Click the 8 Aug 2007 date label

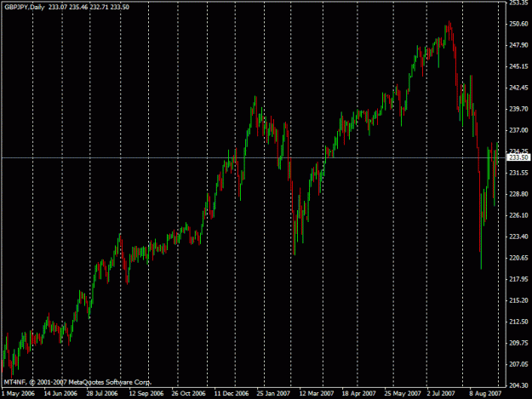485,394
